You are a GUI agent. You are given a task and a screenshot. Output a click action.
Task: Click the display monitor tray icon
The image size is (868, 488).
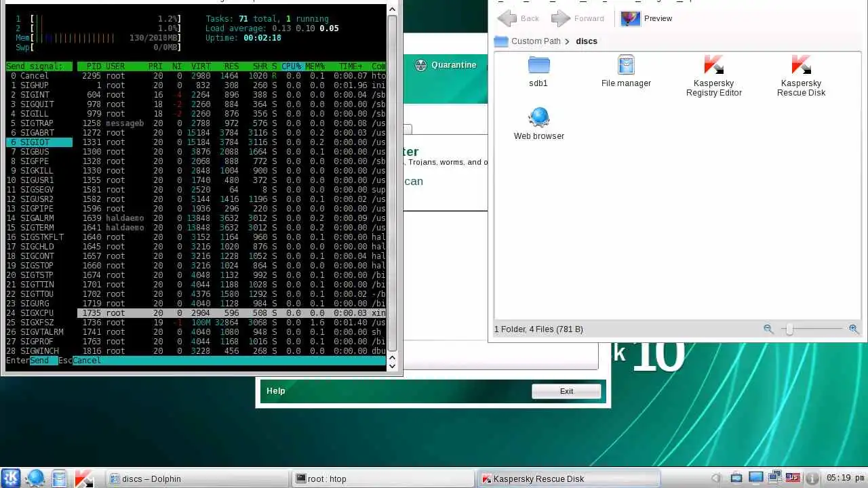755,478
